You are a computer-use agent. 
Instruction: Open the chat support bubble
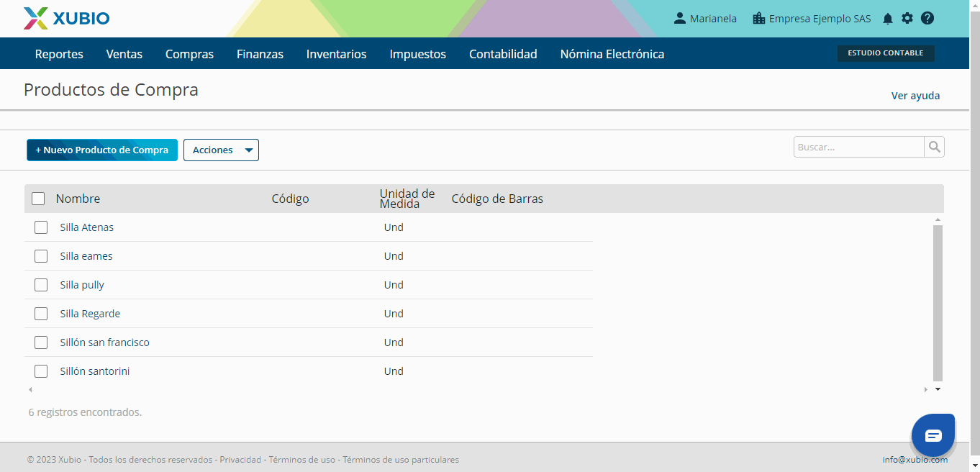(933, 435)
